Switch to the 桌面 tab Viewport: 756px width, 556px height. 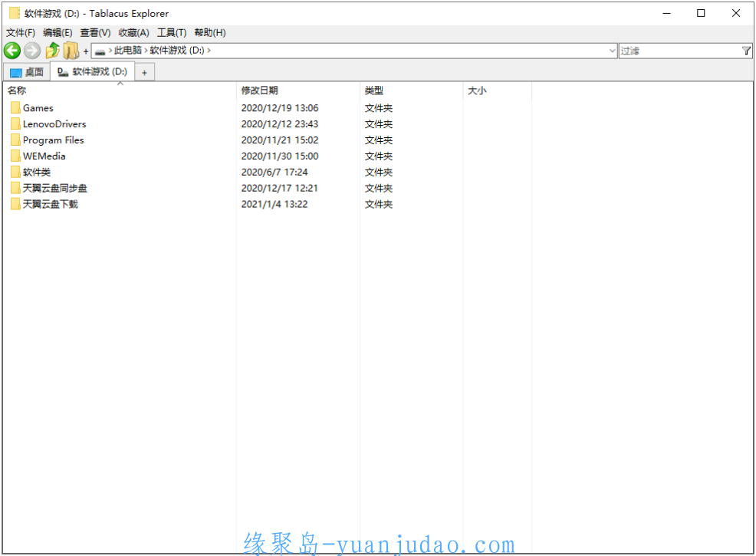(x=27, y=72)
